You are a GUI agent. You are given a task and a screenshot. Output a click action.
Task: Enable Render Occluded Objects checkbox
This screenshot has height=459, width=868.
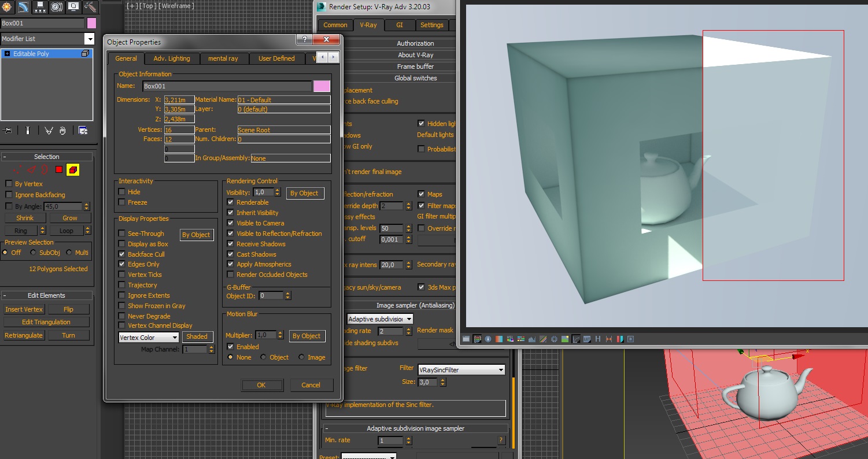(230, 275)
